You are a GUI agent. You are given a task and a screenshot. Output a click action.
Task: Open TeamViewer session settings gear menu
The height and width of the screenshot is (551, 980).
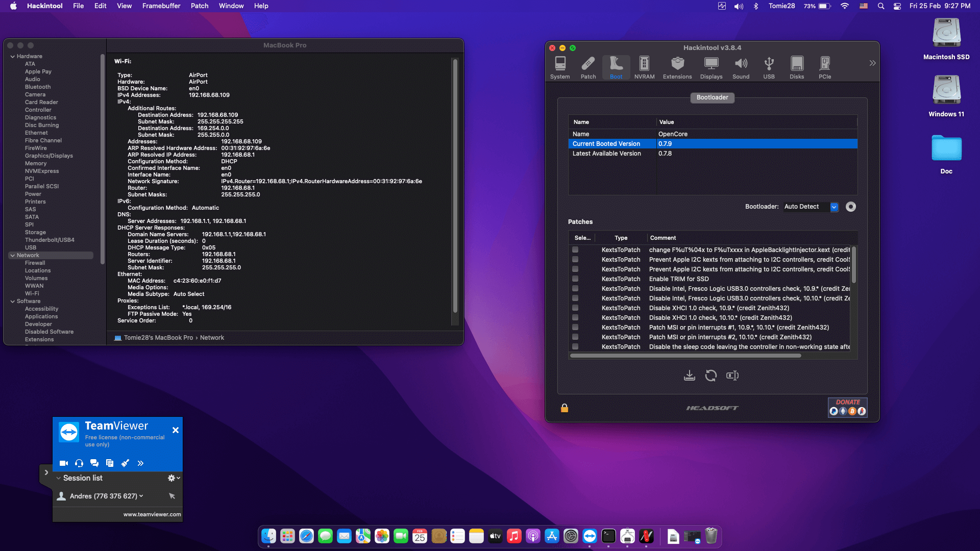174,478
